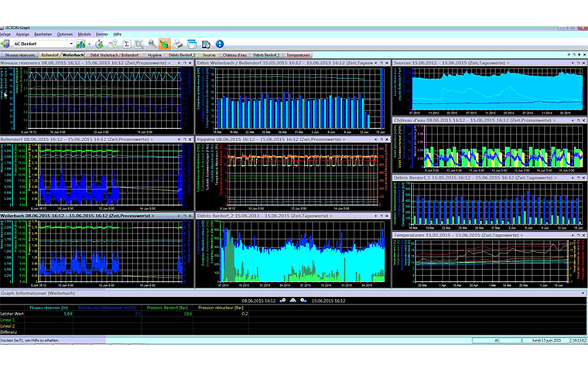Click the 16:13:02 clock in status bar
Screen dimensions: 588x371
[579, 340]
